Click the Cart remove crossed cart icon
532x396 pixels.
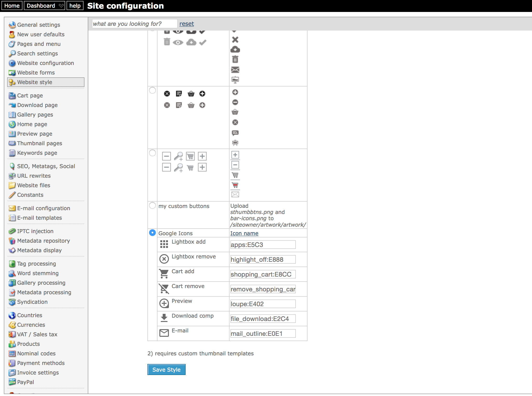pyautogui.click(x=164, y=289)
